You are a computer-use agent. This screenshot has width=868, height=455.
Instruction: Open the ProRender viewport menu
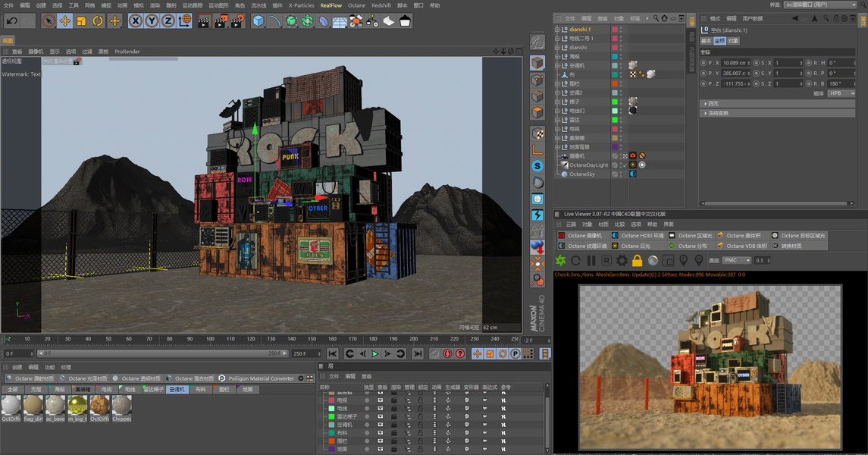[x=127, y=52]
